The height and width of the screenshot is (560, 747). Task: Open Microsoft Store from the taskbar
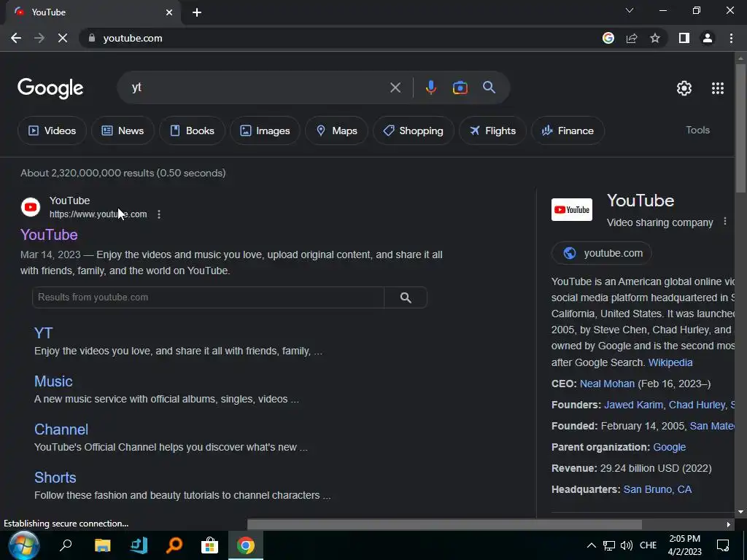click(209, 545)
